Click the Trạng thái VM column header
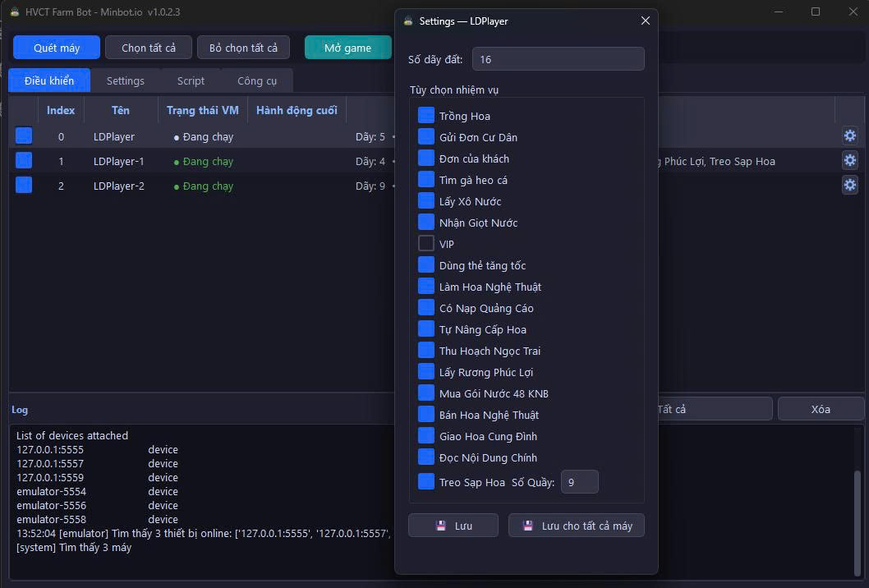 pos(203,110)
